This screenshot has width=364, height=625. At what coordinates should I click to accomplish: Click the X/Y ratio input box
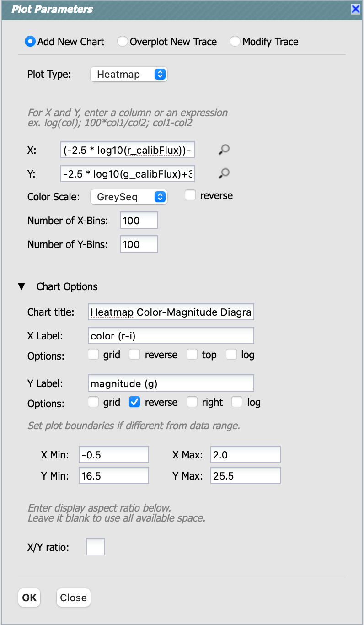pyautogui.click(x=96, y=547)
